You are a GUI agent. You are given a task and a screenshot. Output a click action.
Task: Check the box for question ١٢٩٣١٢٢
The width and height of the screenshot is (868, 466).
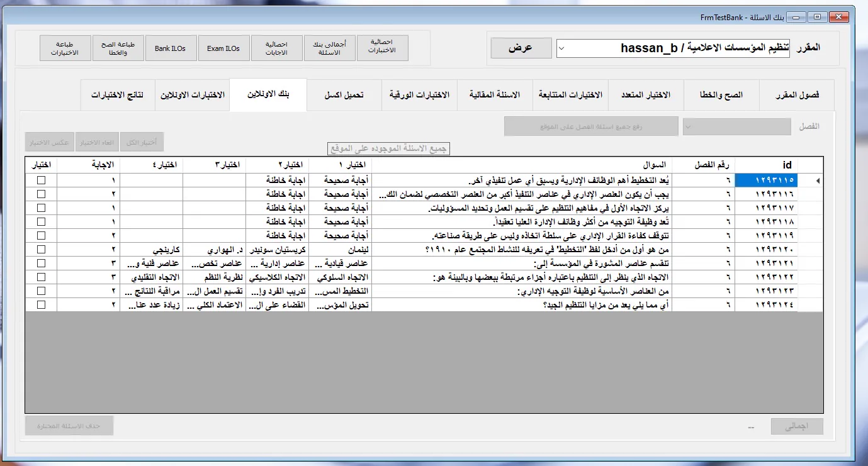(x=42, y=277)
